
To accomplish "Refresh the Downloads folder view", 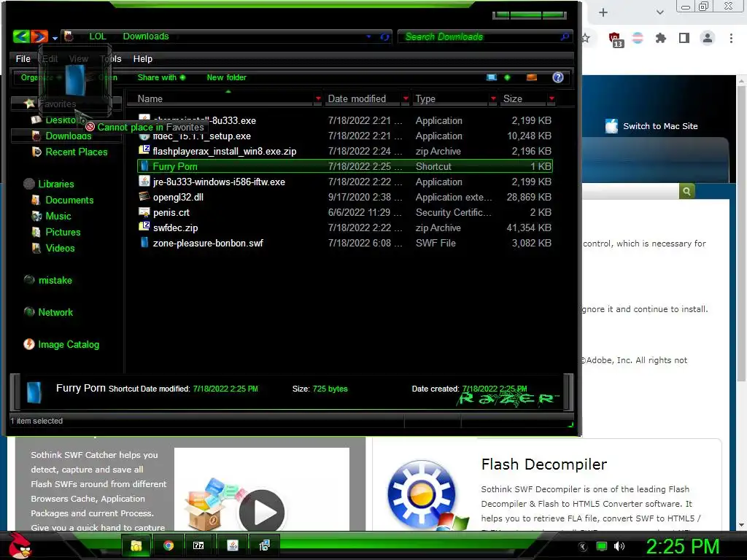I will point(384,36).
